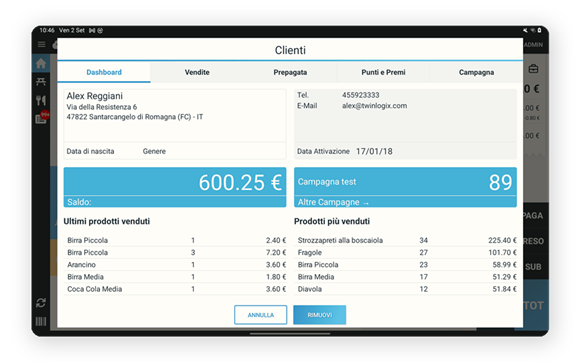Image resolution: width=576 pixels, height=362 pixels.
Task: Select the Birra Piccola 58.99 € row
Action: [x=405, y=265]
